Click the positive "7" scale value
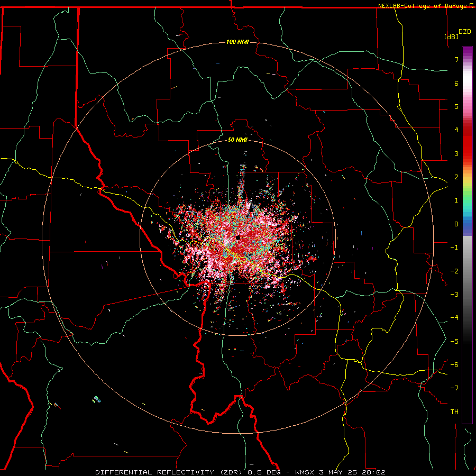 click(456, 59)
